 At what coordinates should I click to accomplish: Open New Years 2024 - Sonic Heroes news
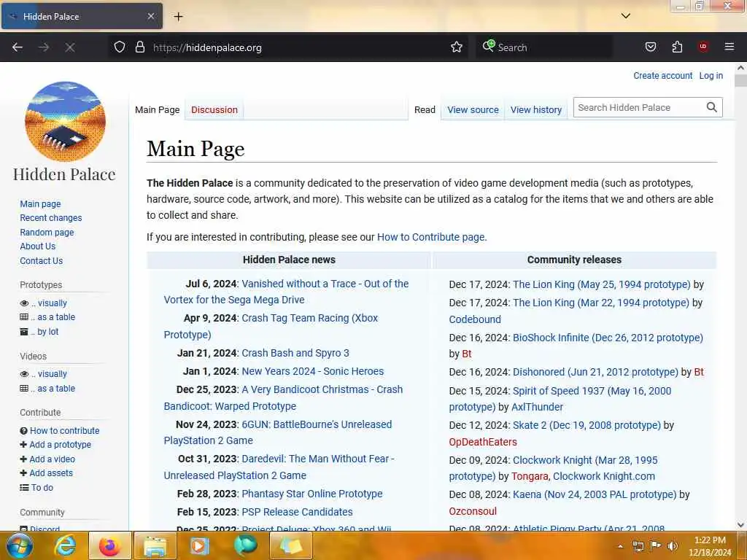tap(312, 371)
